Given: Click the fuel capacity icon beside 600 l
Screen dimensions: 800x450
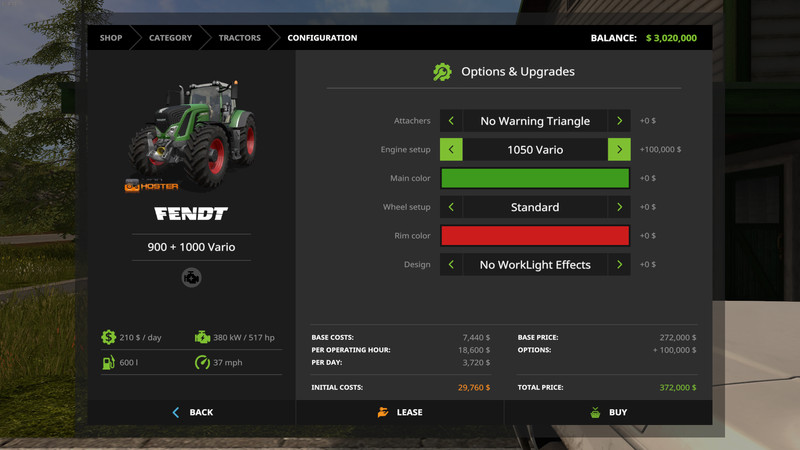Looking at the screenshot, I should (108, 361).
